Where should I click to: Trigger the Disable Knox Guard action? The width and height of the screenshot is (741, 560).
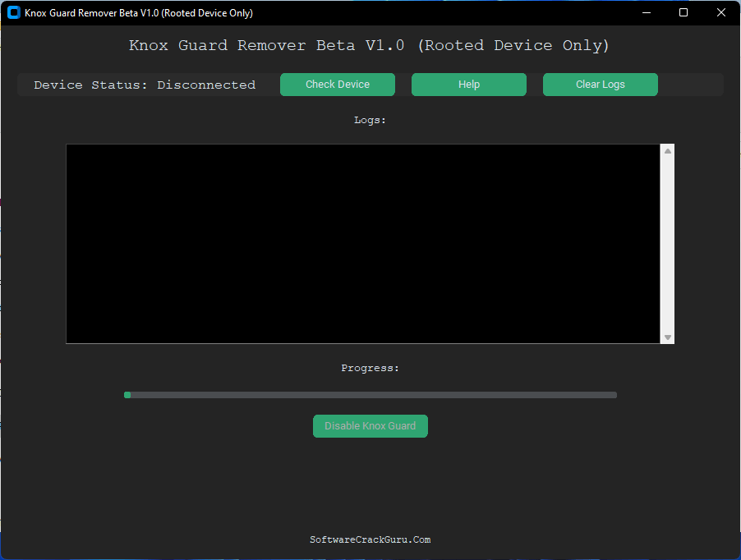coord(370,425)
